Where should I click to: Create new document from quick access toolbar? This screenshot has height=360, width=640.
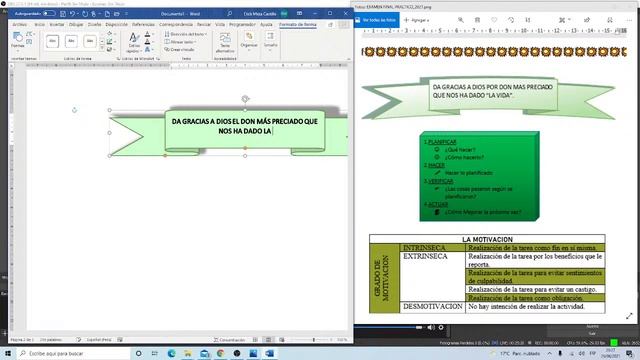107,13
